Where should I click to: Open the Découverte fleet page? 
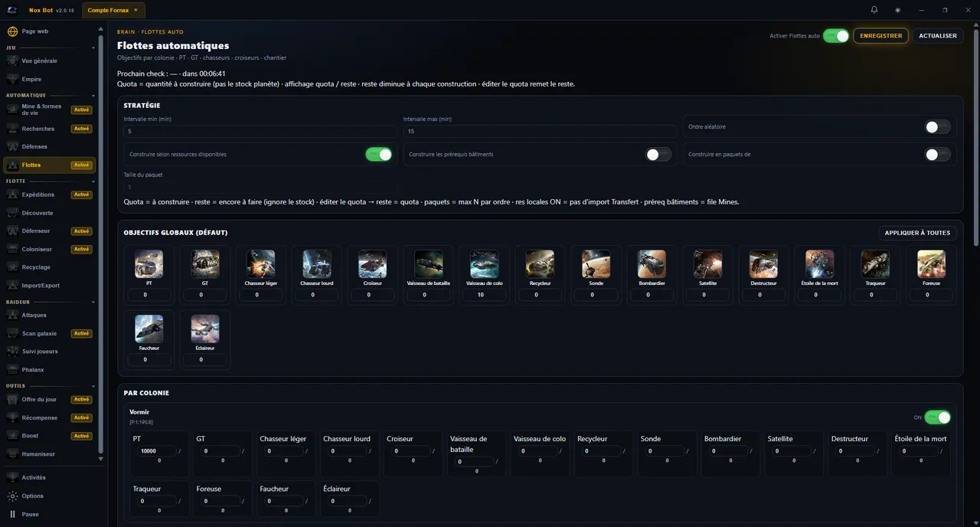(50, 213)
